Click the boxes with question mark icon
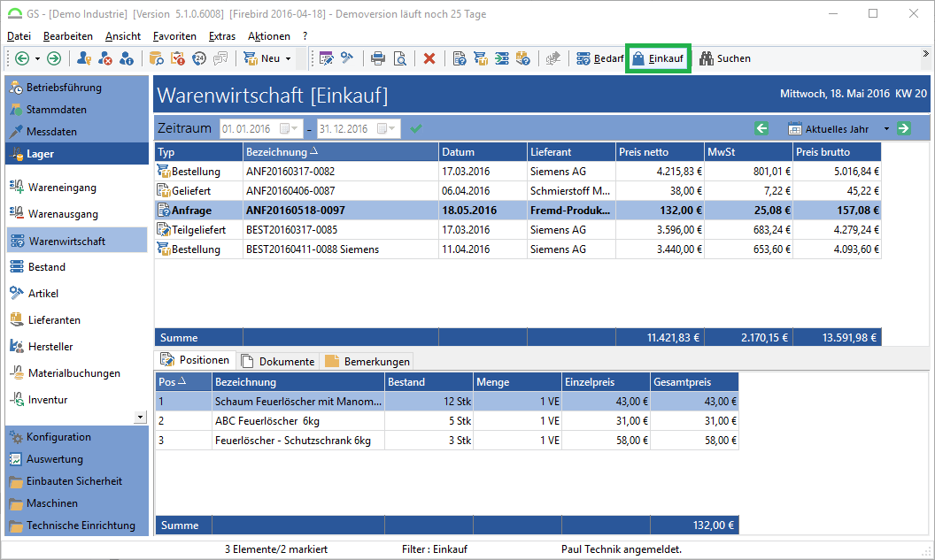The height and width of the screenshot is (560, 935). coord(523,58)
